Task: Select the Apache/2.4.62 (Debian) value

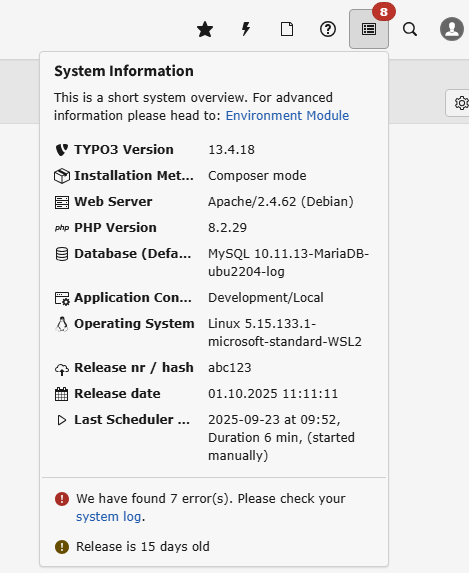Action: [281, 202]
